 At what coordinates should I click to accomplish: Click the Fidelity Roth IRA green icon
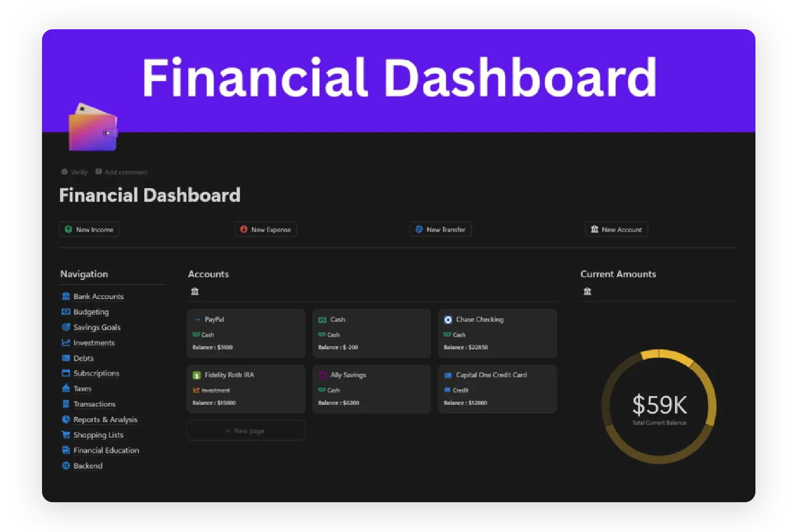[196, 375]
